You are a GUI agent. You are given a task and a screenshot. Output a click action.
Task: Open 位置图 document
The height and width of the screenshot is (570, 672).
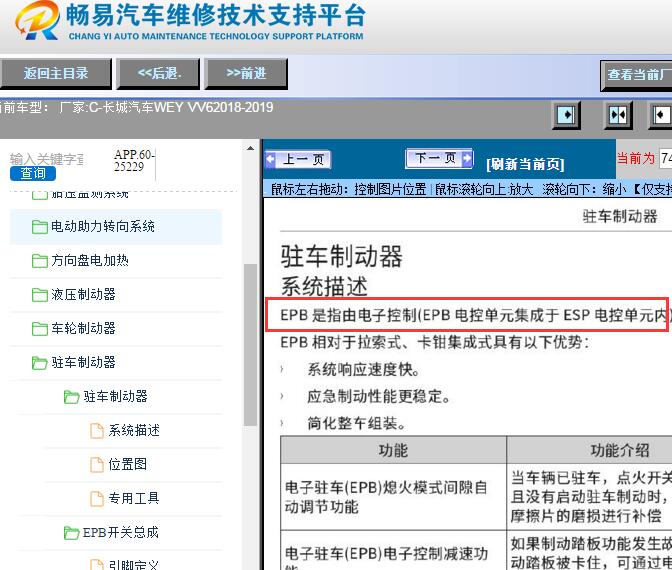[x=127, y=464]
